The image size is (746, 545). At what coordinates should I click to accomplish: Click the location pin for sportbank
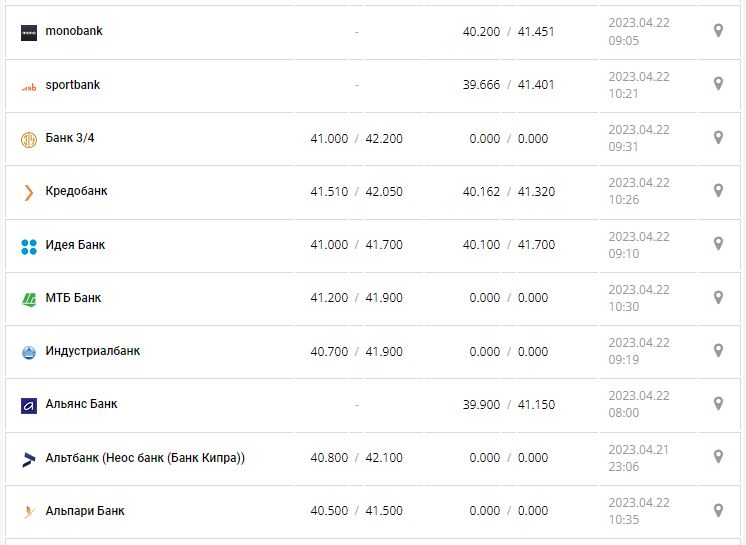pyautogui.click(x=718, y=84)
